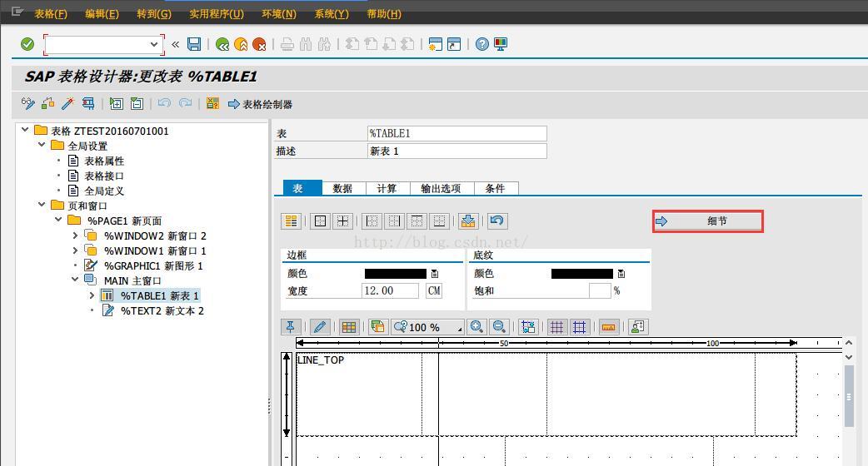
Task: Click the settings person icon in painter toolbar
Action: point(637,327)
